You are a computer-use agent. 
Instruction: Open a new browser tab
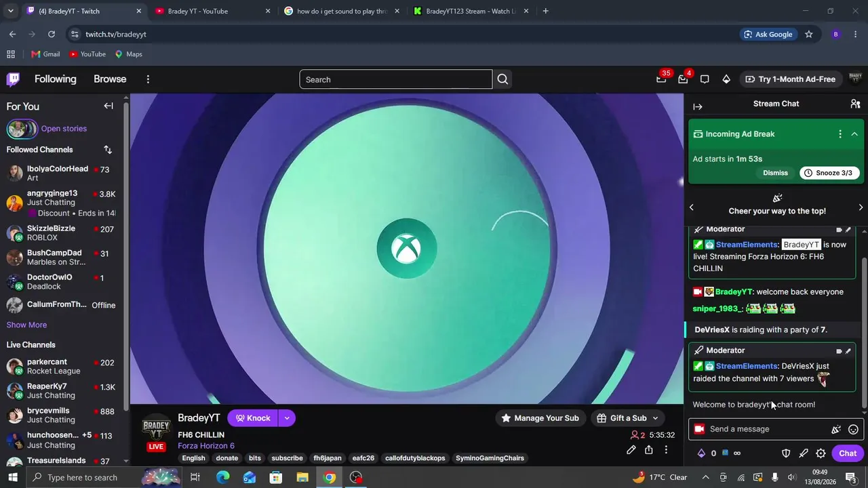545,11
